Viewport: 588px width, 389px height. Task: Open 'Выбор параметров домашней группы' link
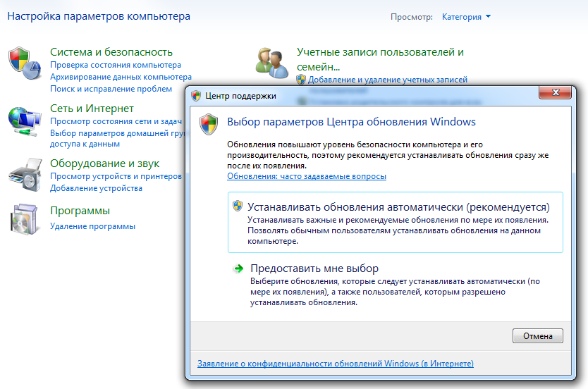(117, 138)
